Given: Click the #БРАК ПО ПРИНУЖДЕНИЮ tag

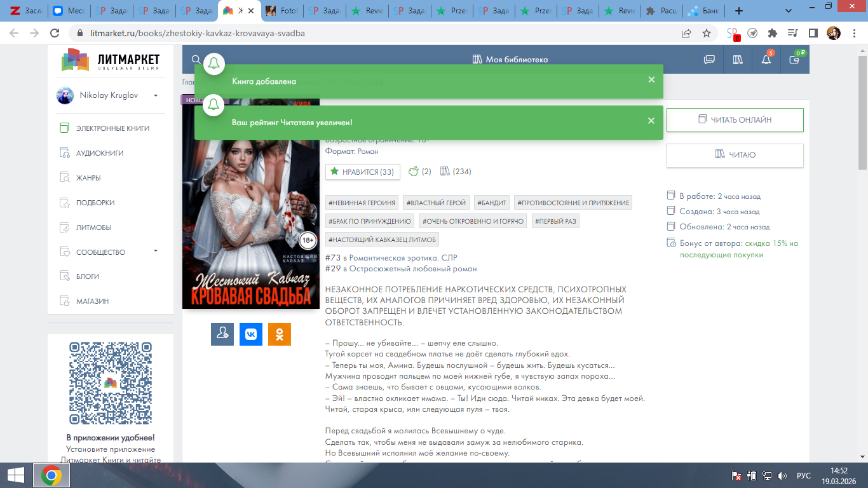Looking at the screenshot, I should click(x=370, y=221).
